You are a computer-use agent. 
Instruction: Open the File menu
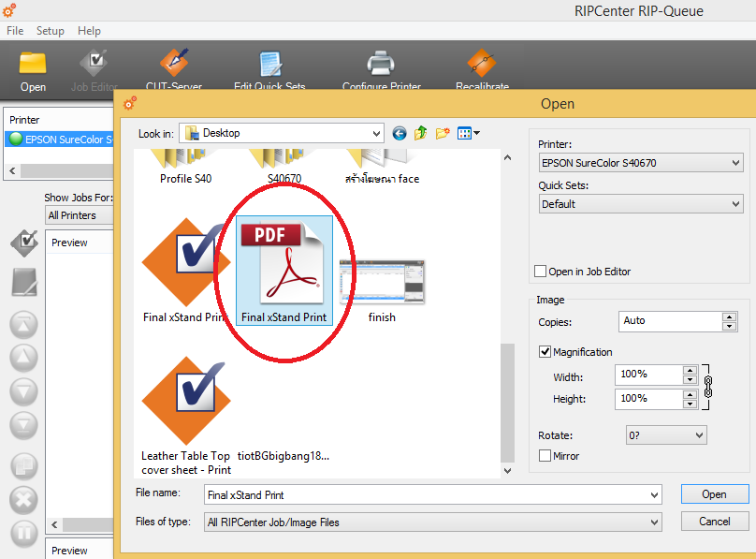coord(15,31)
